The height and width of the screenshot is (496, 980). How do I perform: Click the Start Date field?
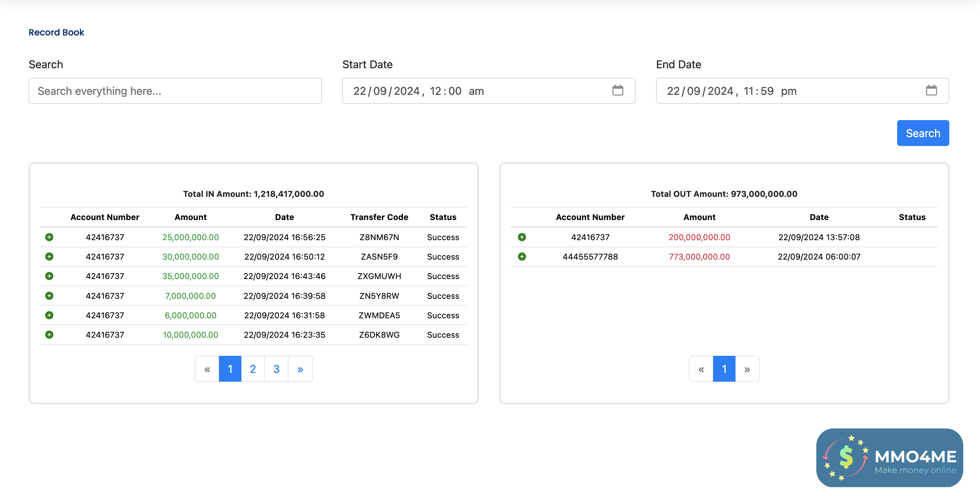click(x=489, y=91)
